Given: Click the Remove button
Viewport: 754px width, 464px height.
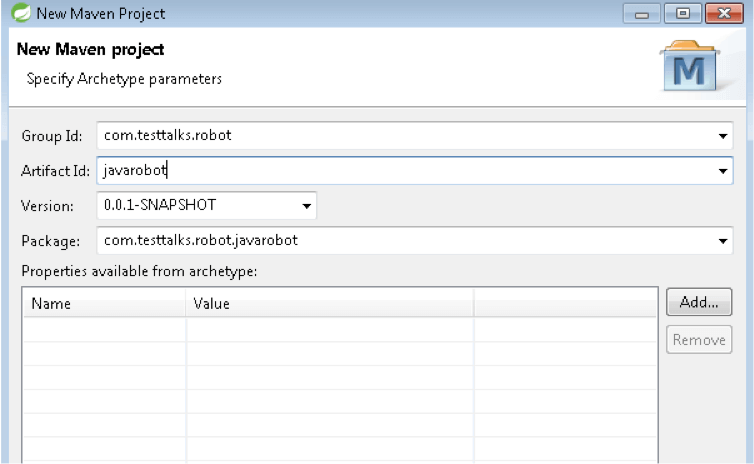Looking at the screenshot, I should pyautogui.click(x=699, y=340).
